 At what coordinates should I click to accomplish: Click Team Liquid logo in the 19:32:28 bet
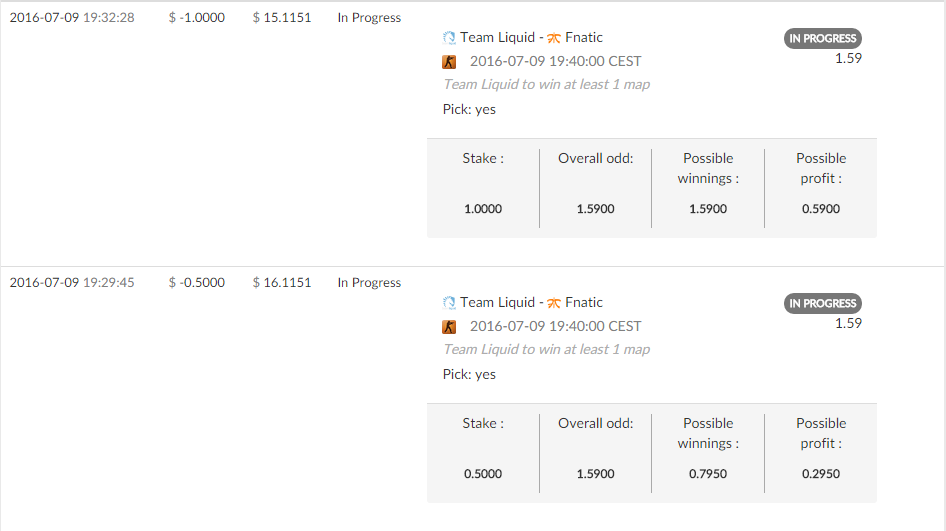449,38
